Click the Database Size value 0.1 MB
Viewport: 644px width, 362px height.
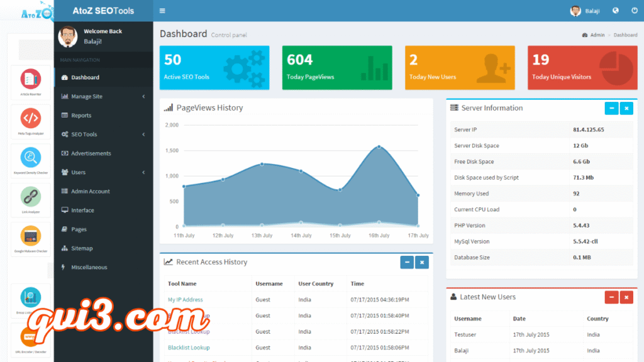click(x=582, y=258)
